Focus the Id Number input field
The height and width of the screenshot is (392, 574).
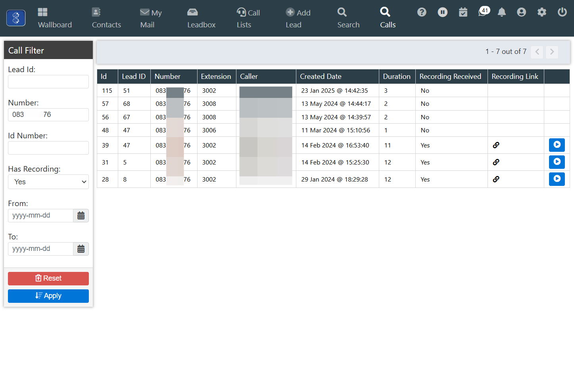pos(48,148)
